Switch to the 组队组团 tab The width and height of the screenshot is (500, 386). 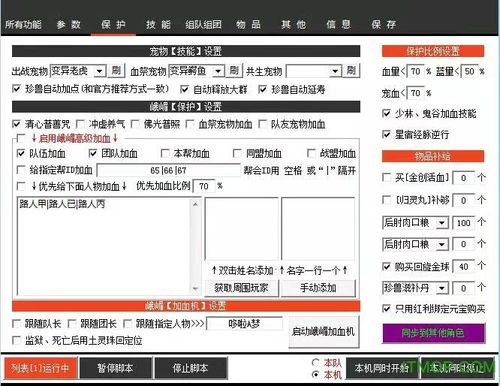tap(203, 24)
